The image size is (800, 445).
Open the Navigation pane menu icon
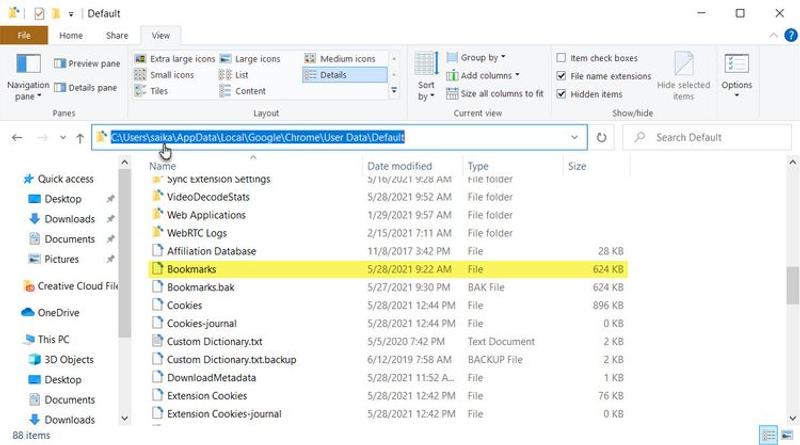(28, 64)
